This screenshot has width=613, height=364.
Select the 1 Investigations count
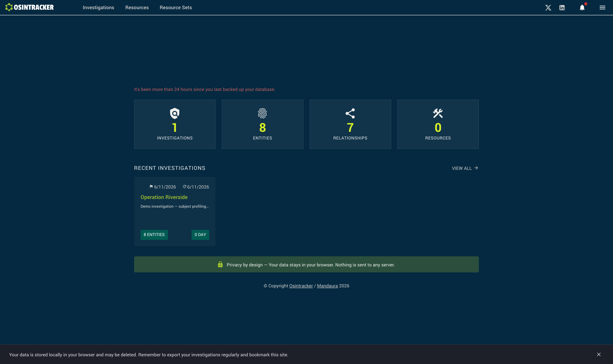(x=175, y=127)
